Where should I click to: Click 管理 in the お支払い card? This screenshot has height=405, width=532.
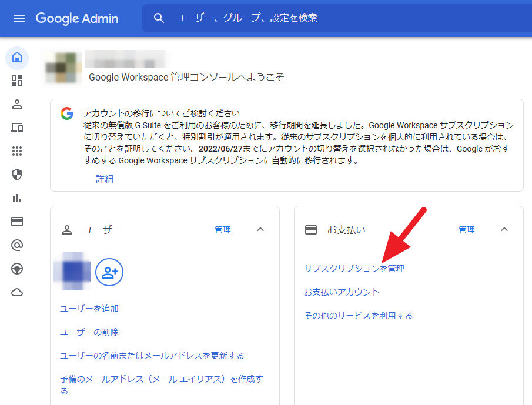coord(467,230)
